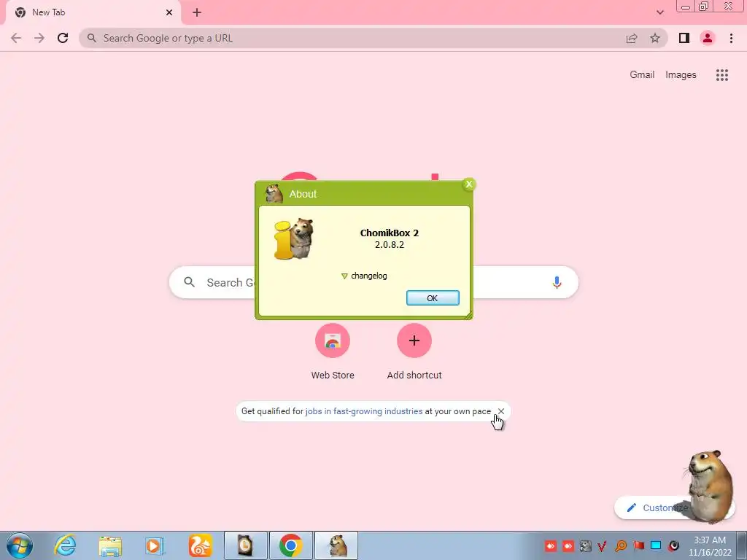Open Gmail link
The width and height of the screenshot is (747, 560).
click(x=642, y=75)
